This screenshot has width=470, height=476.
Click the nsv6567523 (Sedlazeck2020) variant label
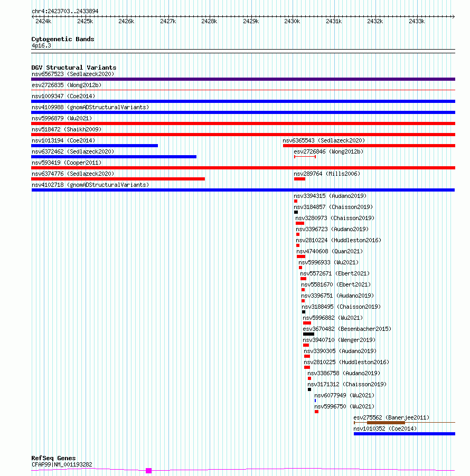point(73,74)
